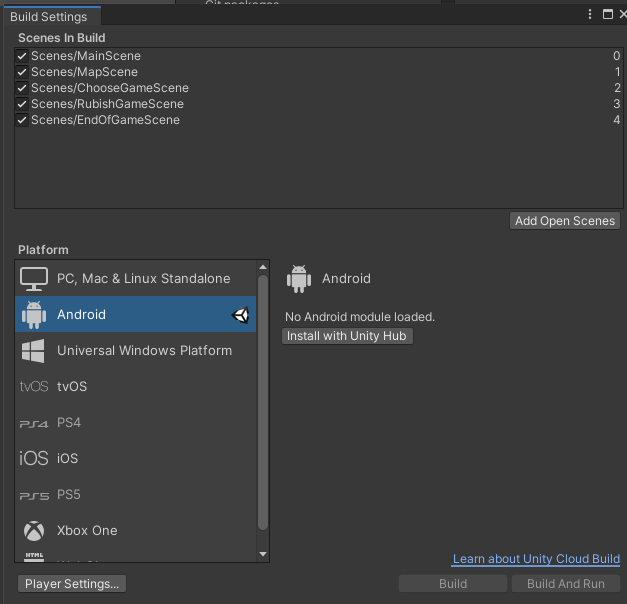Select Android platform label in list
Image resolution: width=627 pixels, height=604 pixels.
[x=82, y=315]
